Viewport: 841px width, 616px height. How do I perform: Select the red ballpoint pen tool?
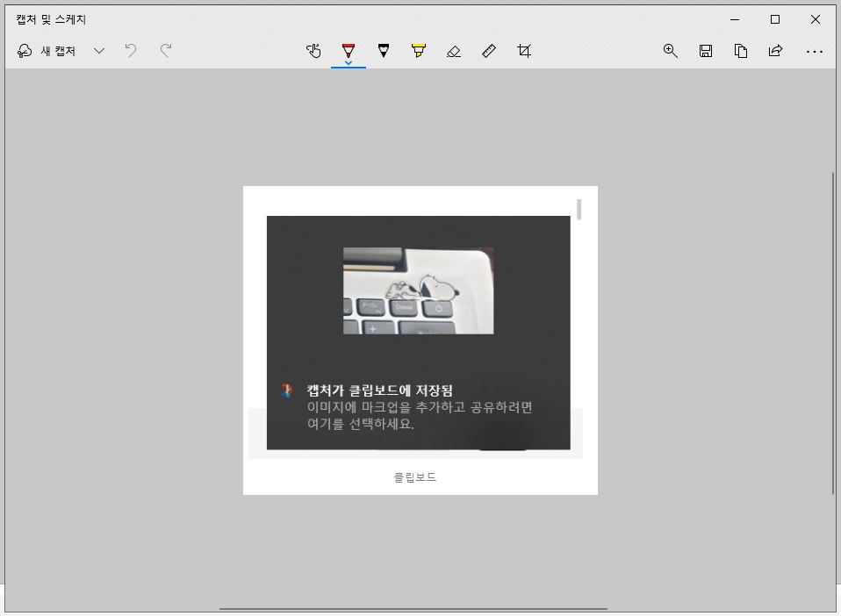click(349, 50)
